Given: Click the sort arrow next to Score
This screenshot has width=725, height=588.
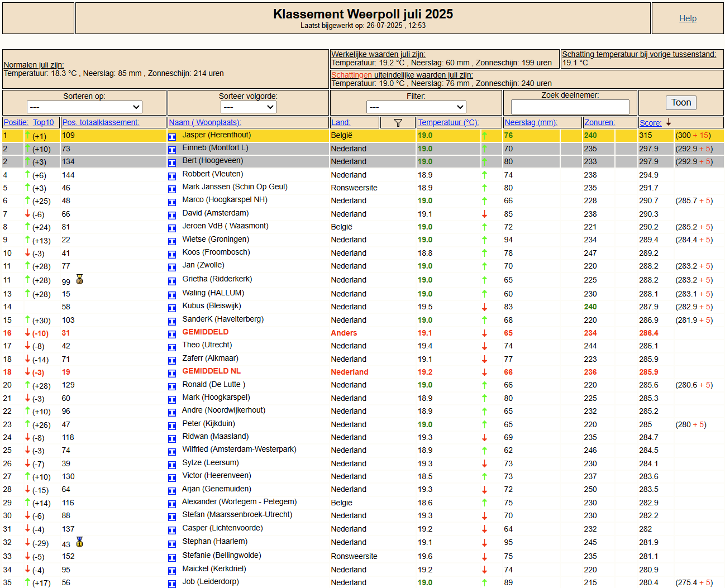Looking at the screenshot, I should pos(668,122).
